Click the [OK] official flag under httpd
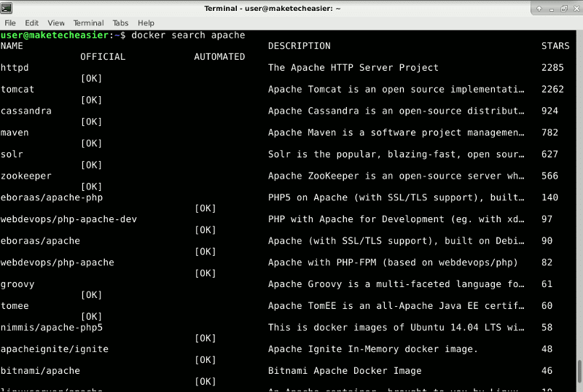 (92, 79)
